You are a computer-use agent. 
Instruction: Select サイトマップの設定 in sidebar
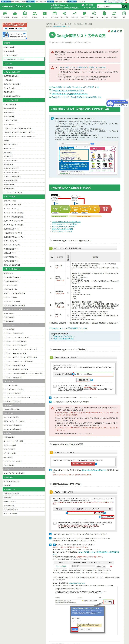pyautogui.click(x=24, y=55)
